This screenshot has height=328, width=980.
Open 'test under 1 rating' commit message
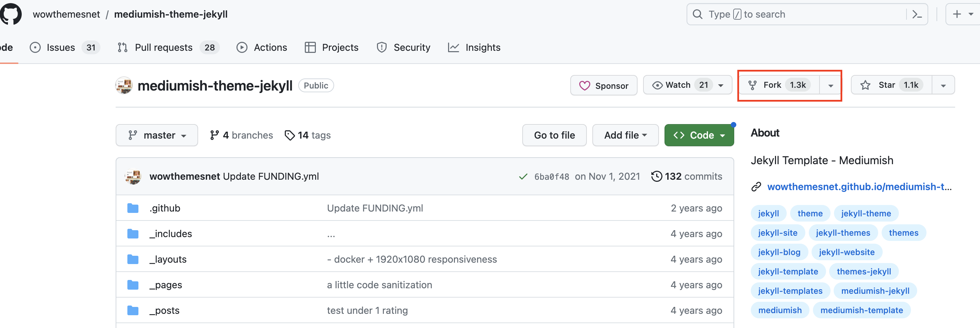[367, 310]
